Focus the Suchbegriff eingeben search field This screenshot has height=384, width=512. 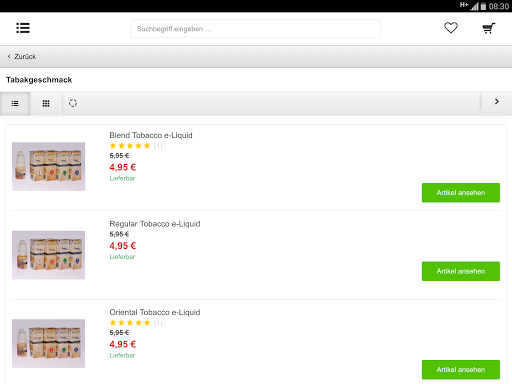[x=255, y=29]
